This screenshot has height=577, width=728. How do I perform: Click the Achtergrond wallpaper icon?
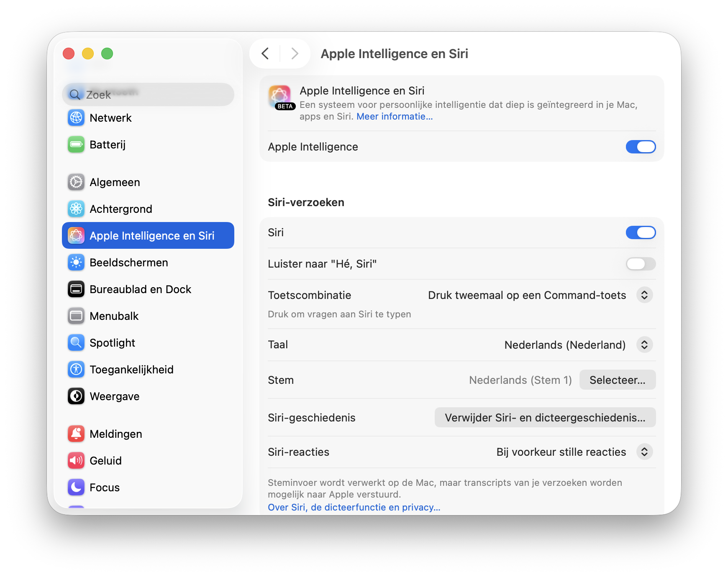pyautogui.click(x=76, y=209)
